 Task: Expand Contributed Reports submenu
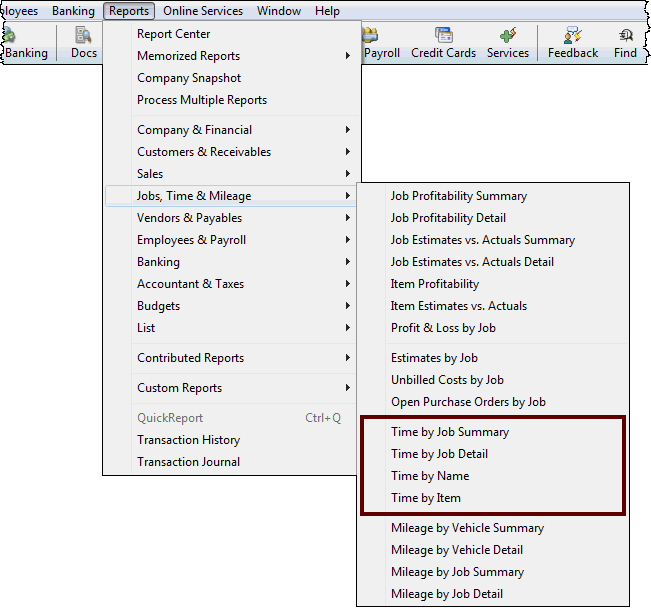click(x=231, y=358)
